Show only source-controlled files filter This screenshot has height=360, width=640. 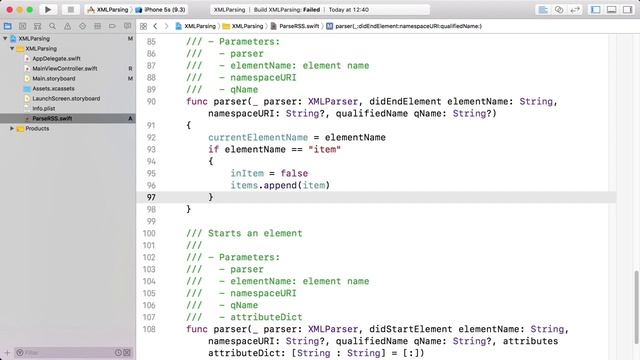pos(127,352)
